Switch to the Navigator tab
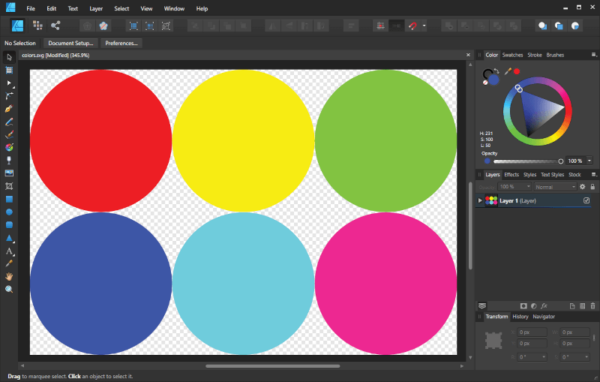 click(x=544, y=317)
